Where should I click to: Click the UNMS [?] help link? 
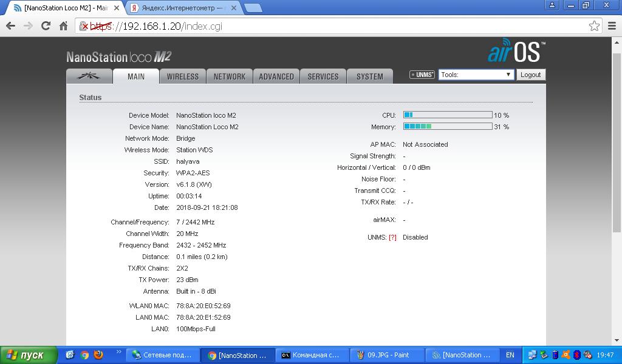[x=392, y=237]
